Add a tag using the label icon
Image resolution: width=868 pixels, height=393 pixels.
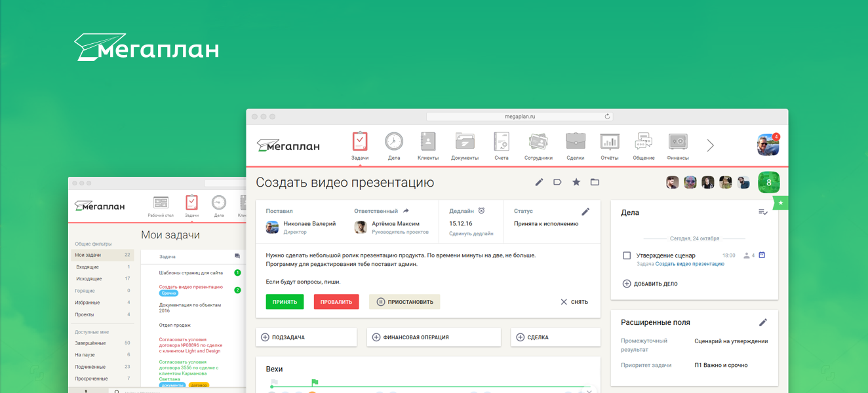pyautogui.click(x=557, y=182)
